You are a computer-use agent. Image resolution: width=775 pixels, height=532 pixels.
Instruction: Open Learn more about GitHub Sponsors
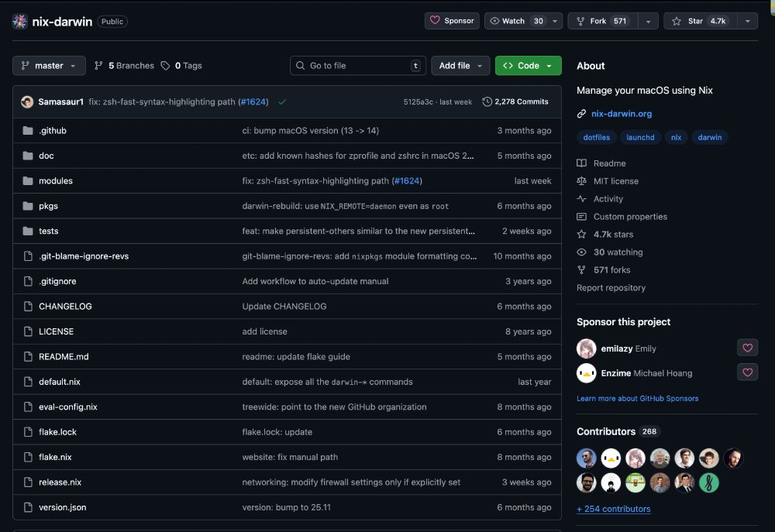pos(638,398)
